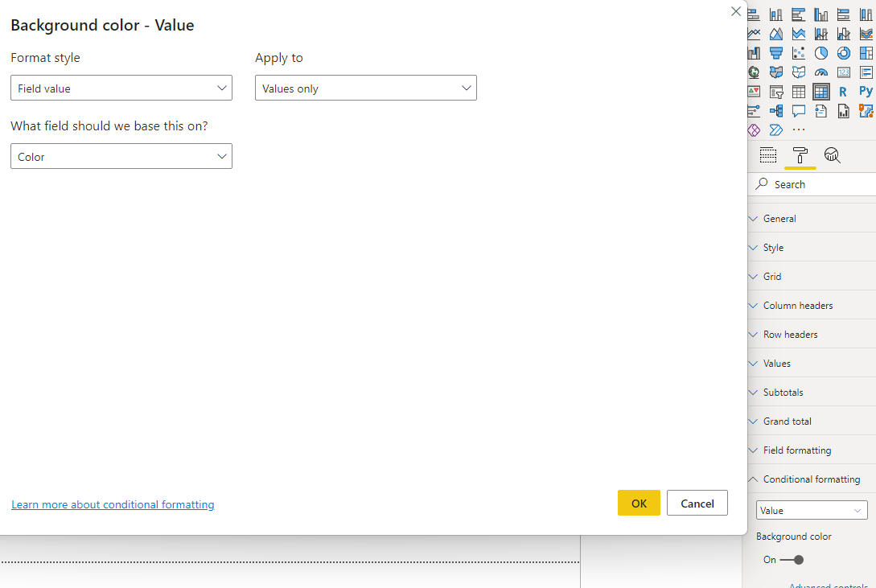Open the Color field dropdown

click(x=121, y=156)
